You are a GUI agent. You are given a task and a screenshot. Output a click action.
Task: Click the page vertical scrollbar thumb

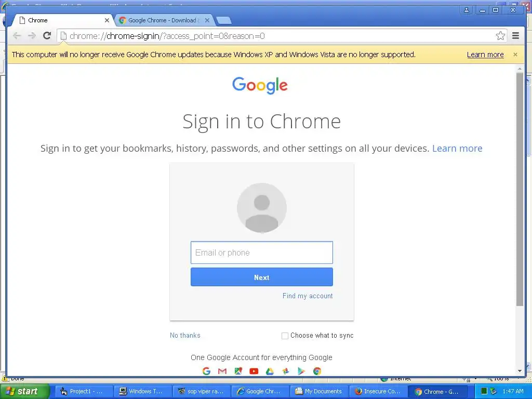(x=520, y=189)
